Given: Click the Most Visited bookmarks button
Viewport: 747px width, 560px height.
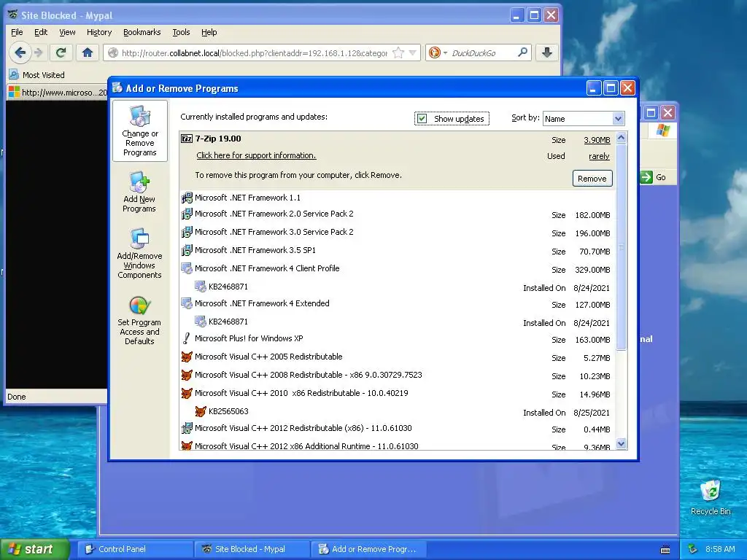Looking at the screenshot, I should pyautogui.click(x=36, y=75).
